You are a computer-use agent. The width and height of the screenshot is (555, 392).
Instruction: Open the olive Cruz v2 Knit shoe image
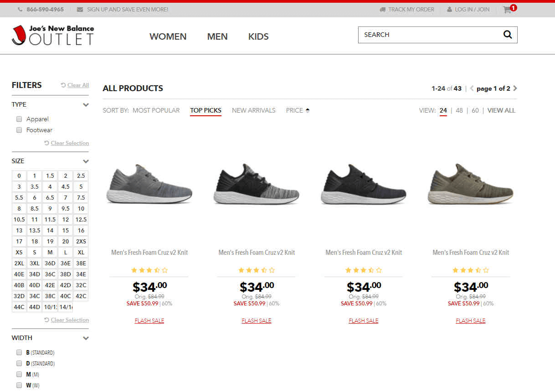pyautogui.click(x=471, y=183)
